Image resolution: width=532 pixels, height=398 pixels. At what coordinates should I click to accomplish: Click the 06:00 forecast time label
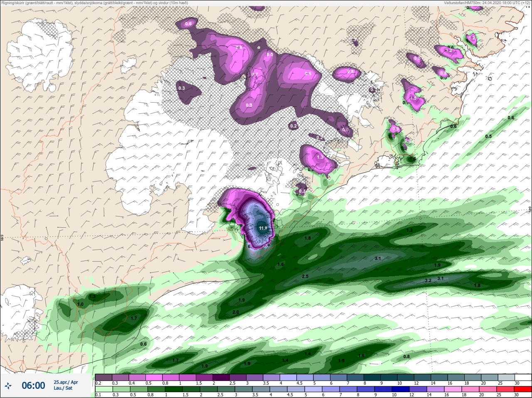click(33, 386)
